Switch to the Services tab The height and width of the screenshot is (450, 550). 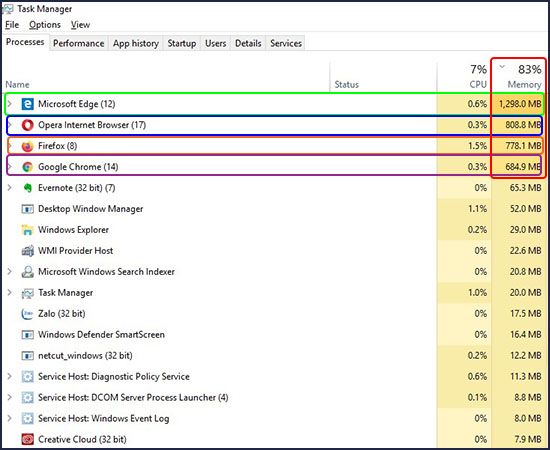click(x=286, y=43)
